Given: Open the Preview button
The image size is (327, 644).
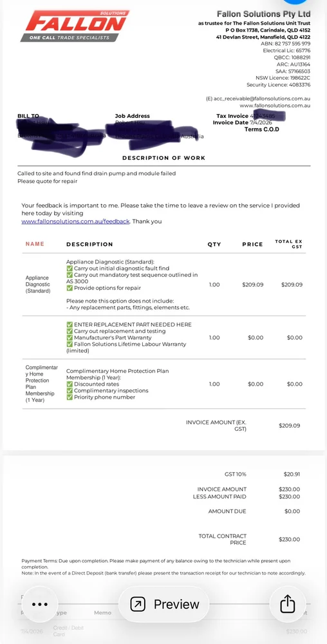Looking at the screenshot, I should 163,604.
